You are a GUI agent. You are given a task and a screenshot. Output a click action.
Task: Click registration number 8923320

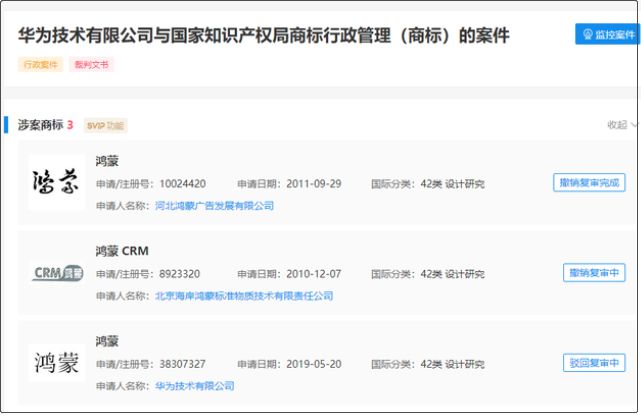(179, 274)
